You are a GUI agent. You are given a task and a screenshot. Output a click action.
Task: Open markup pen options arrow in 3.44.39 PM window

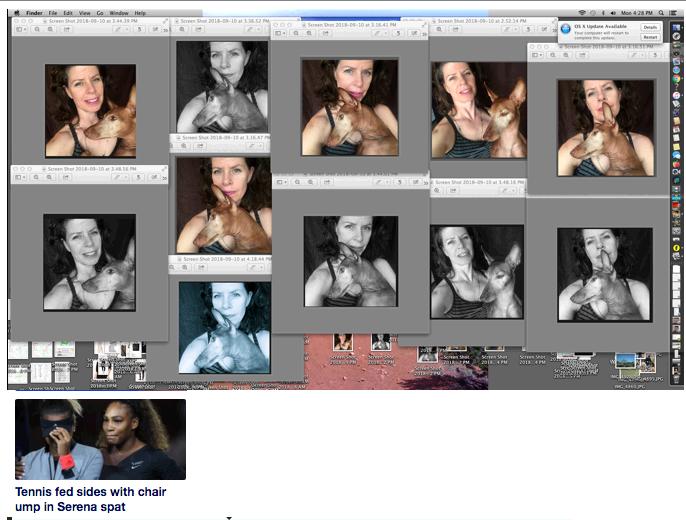[x=127, y=29]
